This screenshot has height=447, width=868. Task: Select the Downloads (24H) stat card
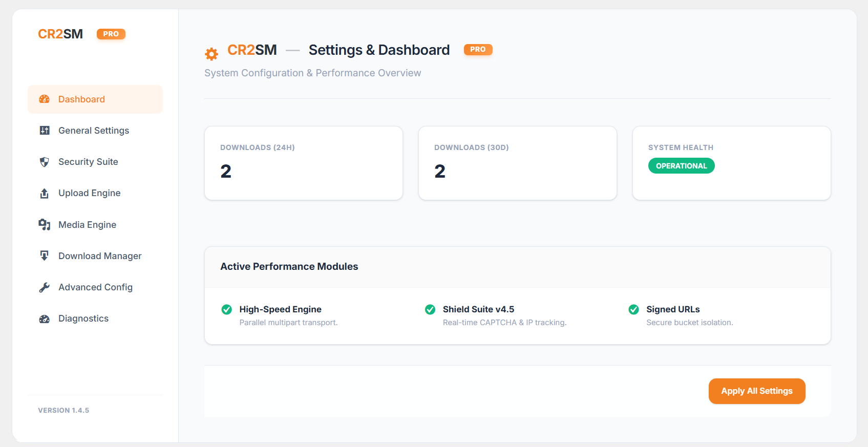(x=304, y=163)
